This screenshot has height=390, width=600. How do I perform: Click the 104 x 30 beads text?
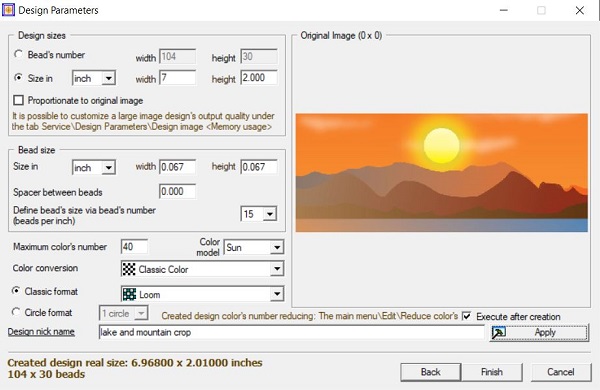click(x=46, y=374)
